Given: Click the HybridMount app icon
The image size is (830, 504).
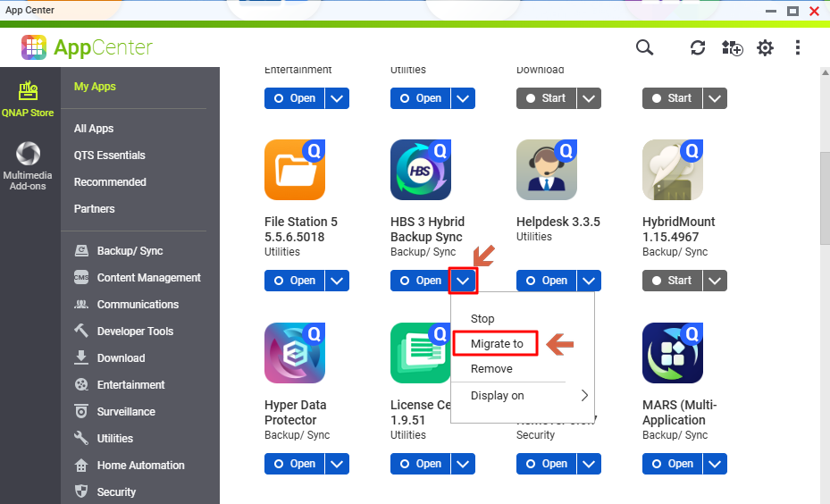Looking at the screenshot, I should point(672,170).
